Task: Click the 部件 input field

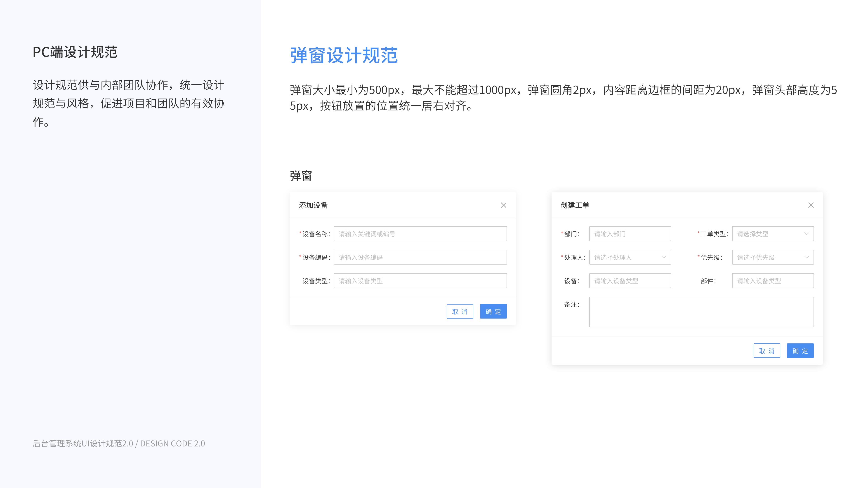Action: point(773,281)
